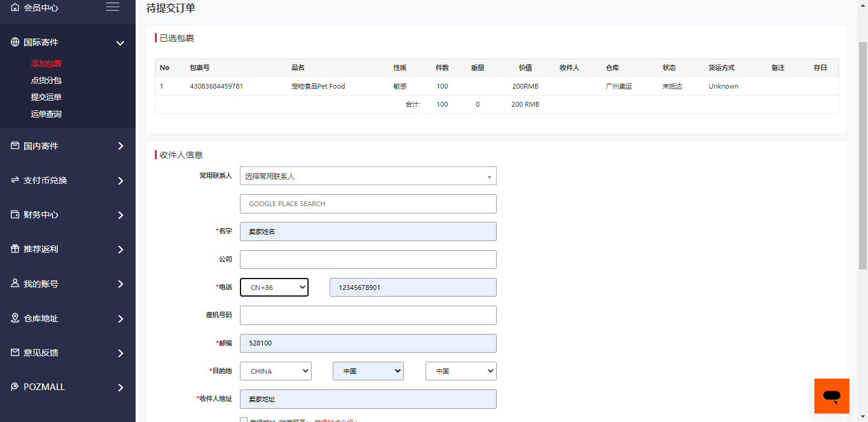
Task: Click the 货运方式 column header
Action: click(x=722, y=68)
